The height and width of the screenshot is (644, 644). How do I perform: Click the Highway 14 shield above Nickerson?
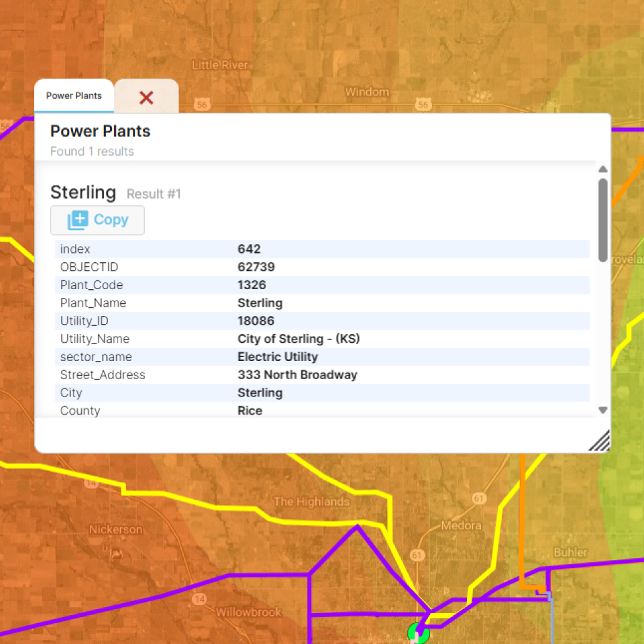[92, 482]
